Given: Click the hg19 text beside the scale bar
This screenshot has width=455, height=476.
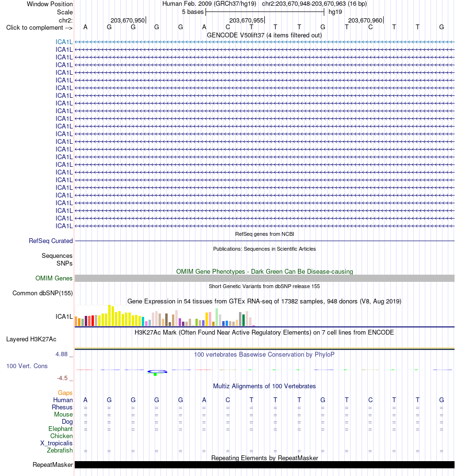Looking at the screenshot, I should point(335,12).
